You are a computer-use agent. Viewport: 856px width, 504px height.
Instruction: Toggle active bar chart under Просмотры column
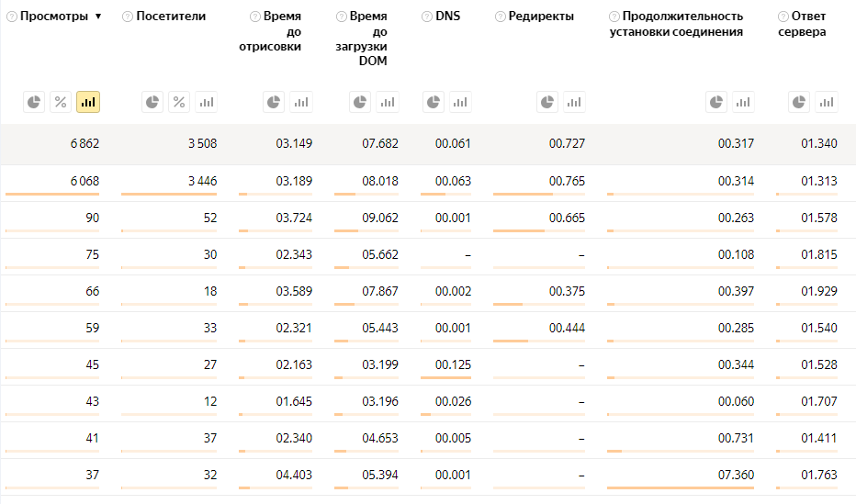[x=88, y=102]
